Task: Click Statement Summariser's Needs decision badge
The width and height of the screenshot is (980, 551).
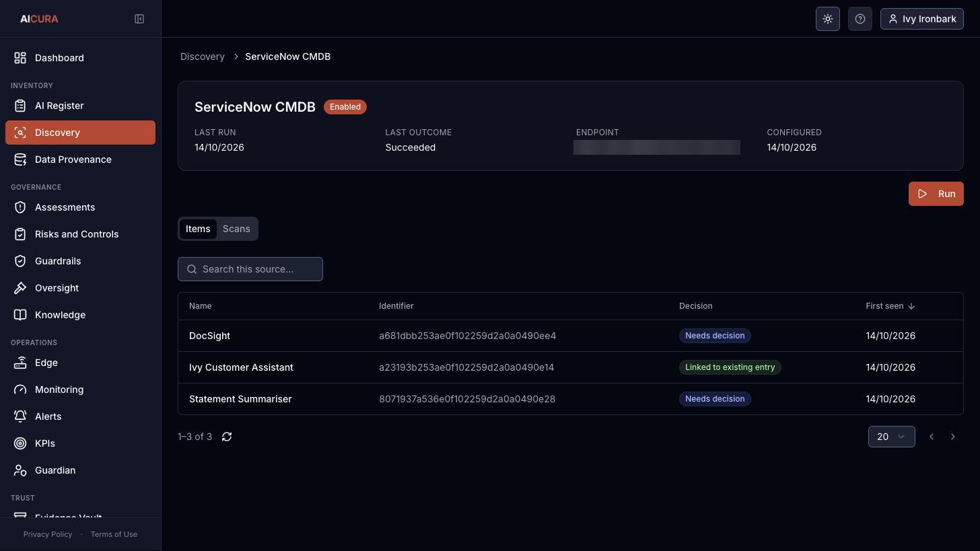Action: click(x=715, y=399)
